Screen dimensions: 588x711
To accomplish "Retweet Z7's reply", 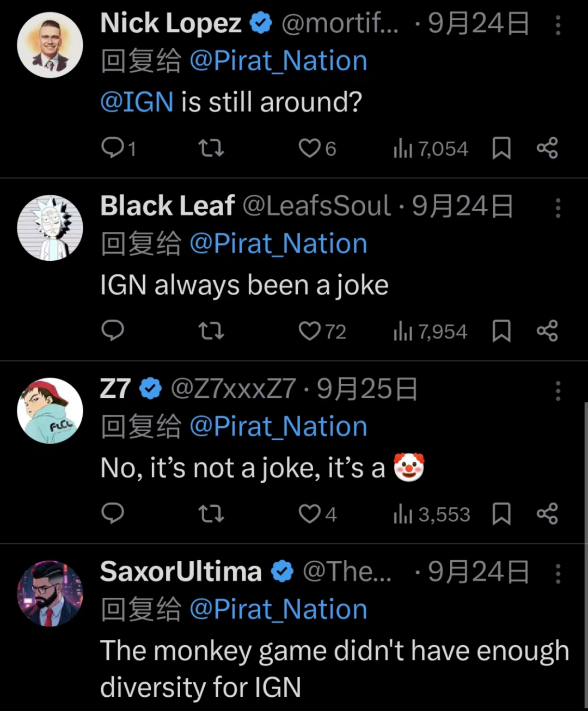I will pos(211,514).
